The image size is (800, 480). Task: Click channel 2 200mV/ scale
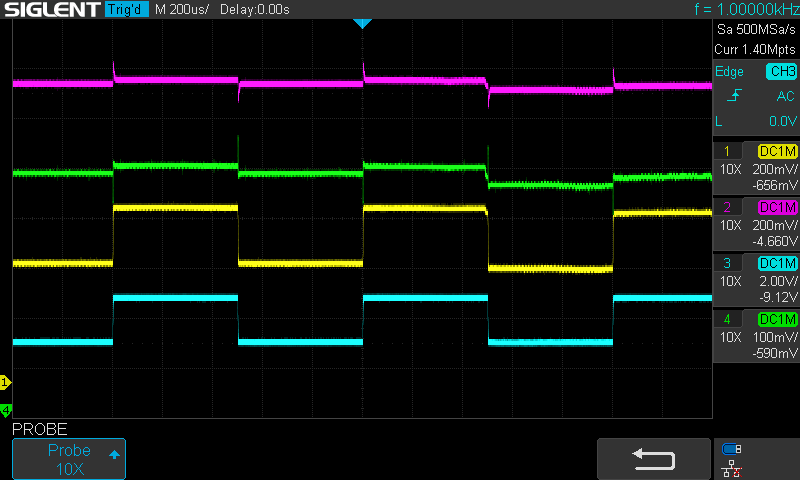point(774,225)
